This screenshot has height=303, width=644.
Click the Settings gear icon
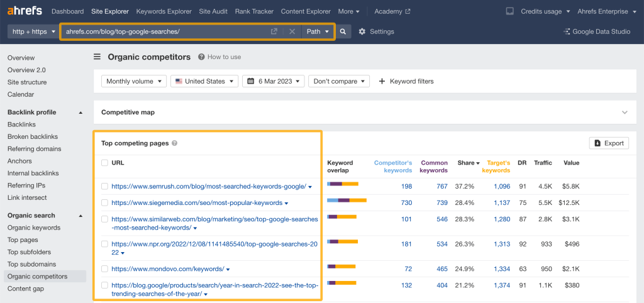(x=362, y=31)
